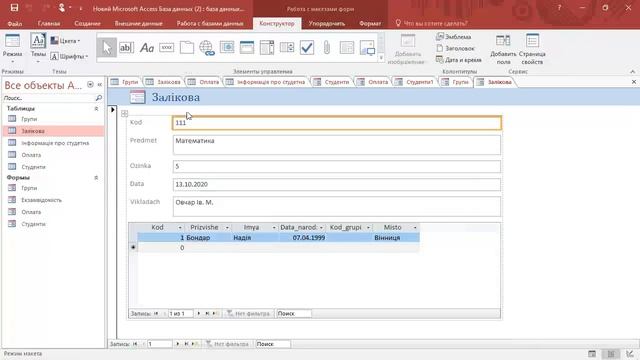Viewport: 640px width, 360px height.
Task: Expand the controls gallery
Action: pos(381,58)
